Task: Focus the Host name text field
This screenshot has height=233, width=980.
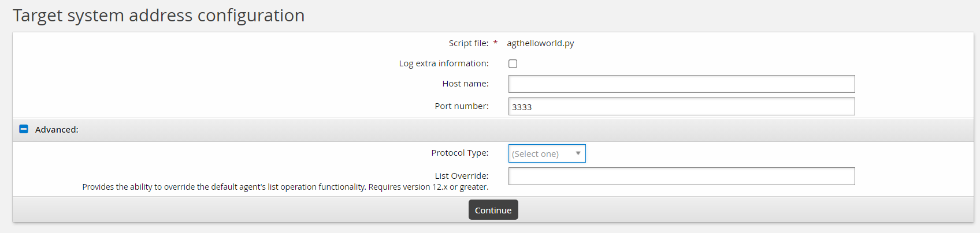Action: point(681,84)
